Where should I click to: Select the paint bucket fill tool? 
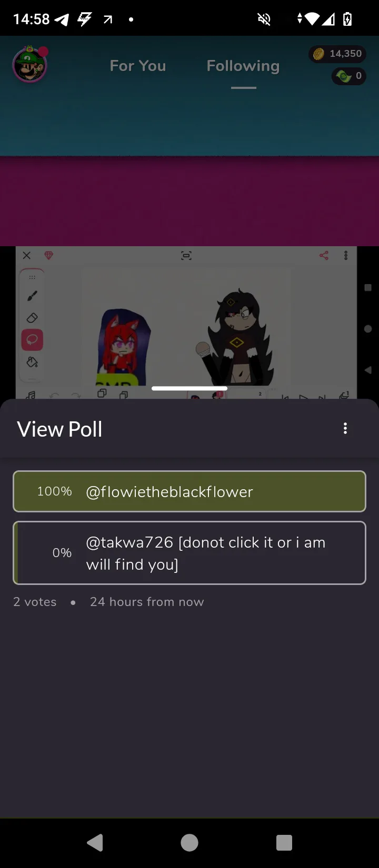click(32, 362)
